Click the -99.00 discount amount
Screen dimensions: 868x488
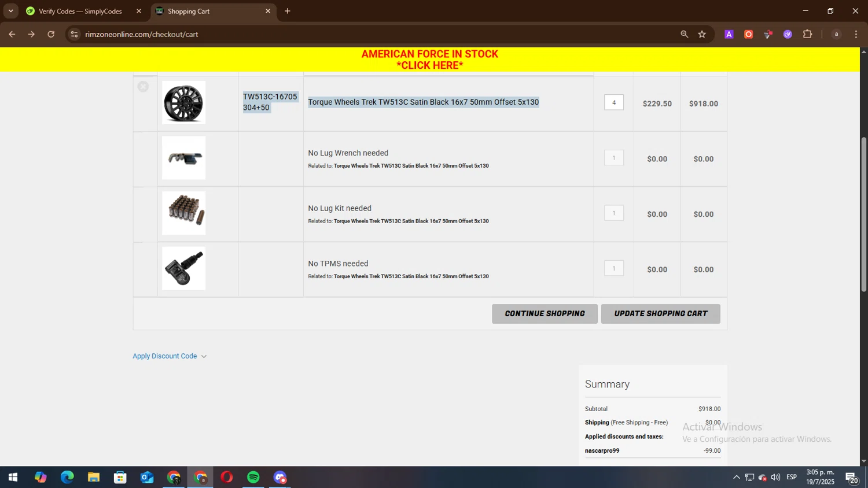[712, 451]
